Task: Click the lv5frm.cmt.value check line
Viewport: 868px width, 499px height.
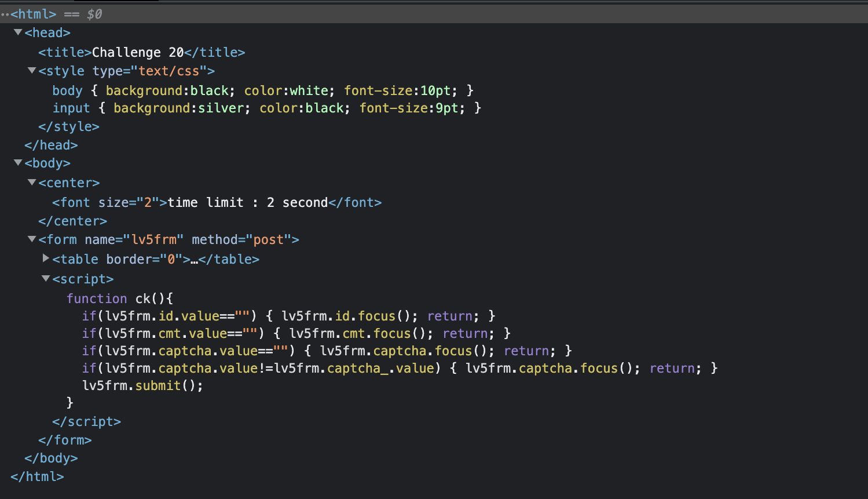Action: tap(296, 333)
